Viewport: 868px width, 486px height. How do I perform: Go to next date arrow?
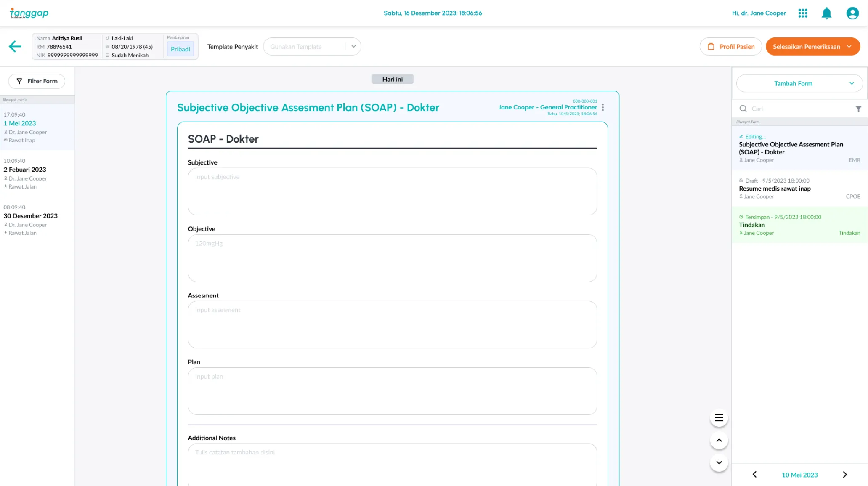[844, 475]
